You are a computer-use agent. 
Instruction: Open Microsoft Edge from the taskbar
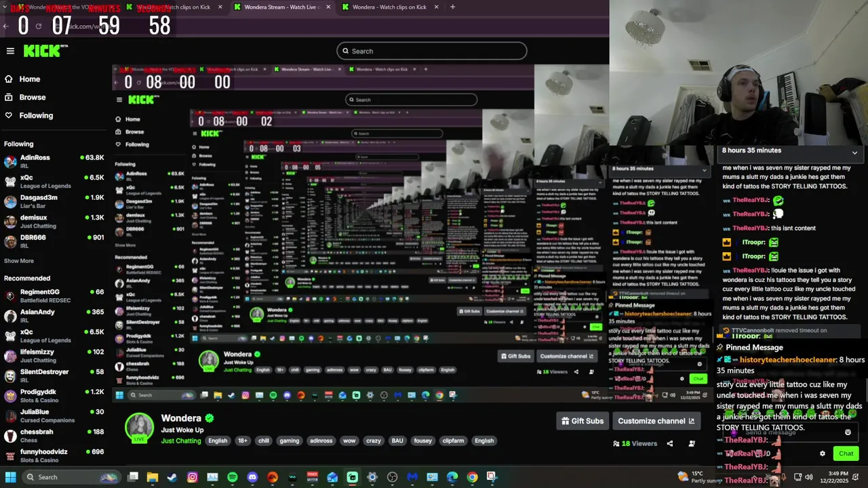[x=452, y=477]
